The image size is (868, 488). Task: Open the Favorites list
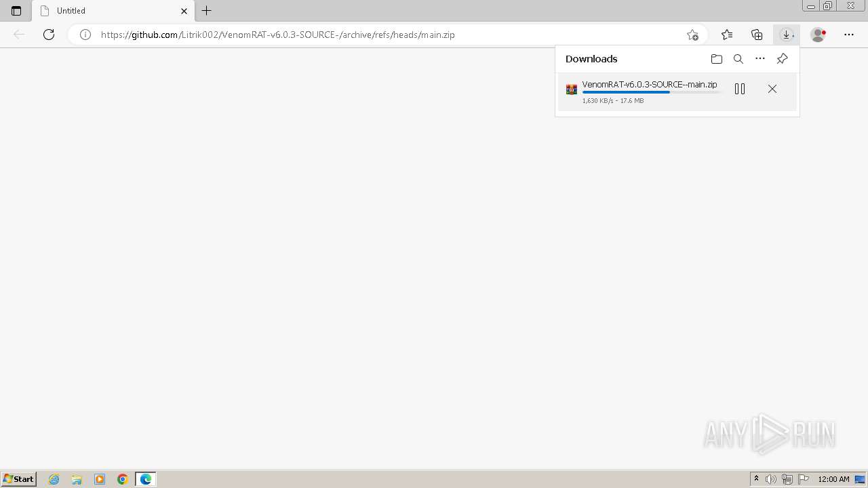727,35
